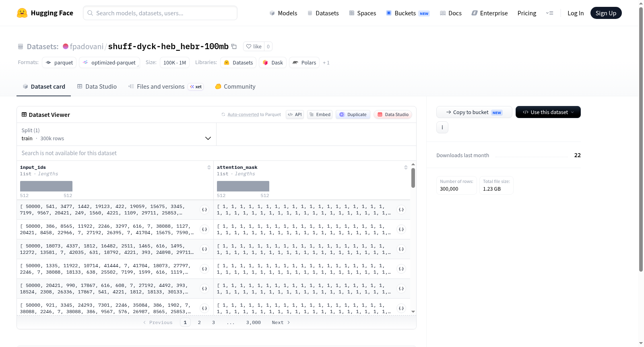This screenshot has height=347, width=644.
Task: Click the fpadovani user avatar icon
Action: coord(66,46)
